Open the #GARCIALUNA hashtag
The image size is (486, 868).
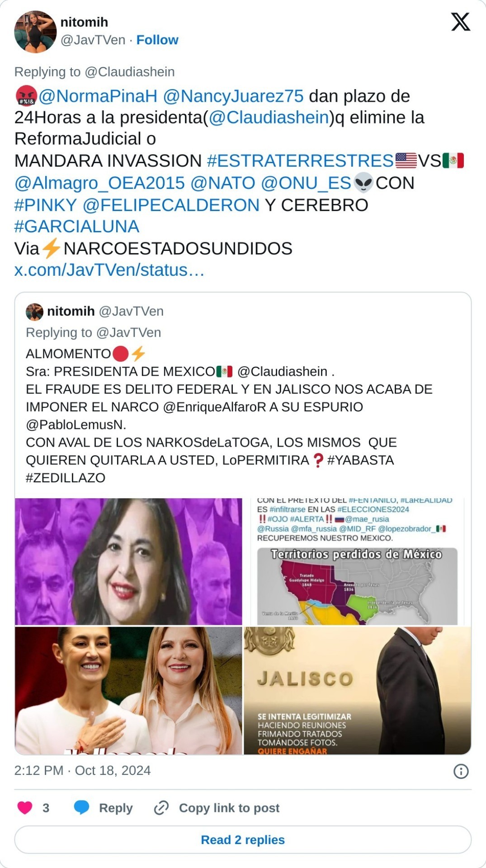pyautogui.click(x=77, y=226)
